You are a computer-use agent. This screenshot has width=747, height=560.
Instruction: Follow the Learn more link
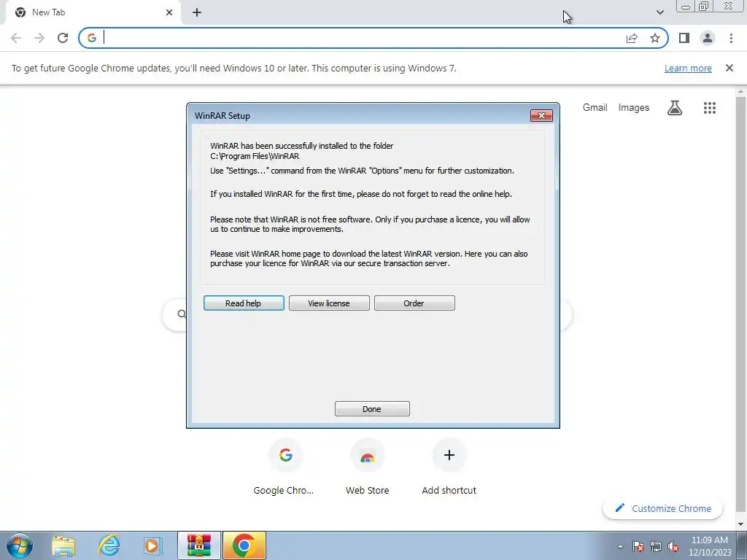click(688, 68)
